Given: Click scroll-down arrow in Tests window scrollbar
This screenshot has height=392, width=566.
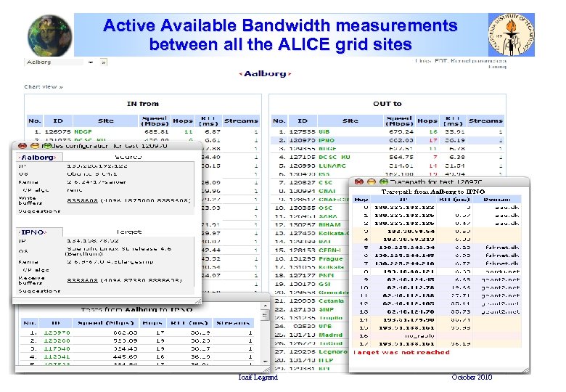Looking at the screenshot, I should [x=265, y=361].
